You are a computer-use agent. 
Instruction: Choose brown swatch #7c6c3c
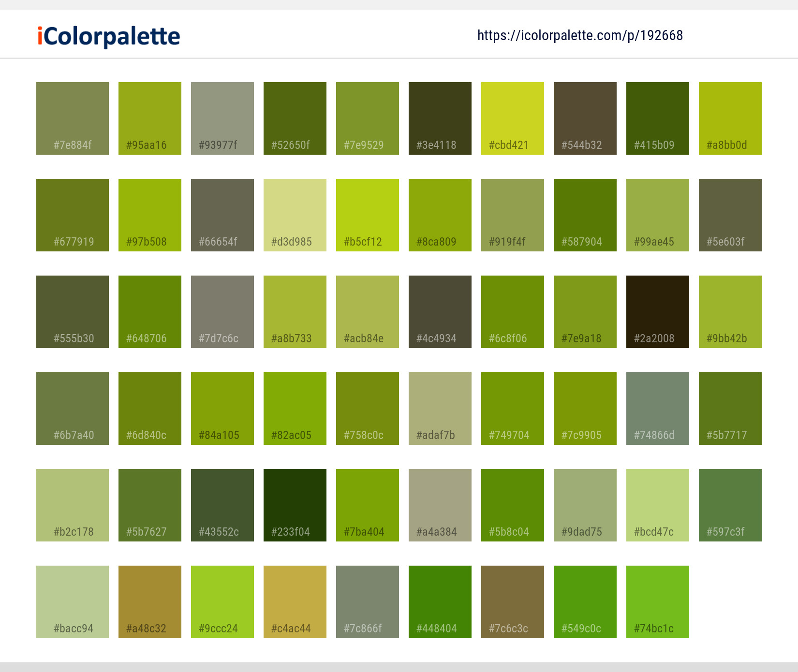(513, 602)
